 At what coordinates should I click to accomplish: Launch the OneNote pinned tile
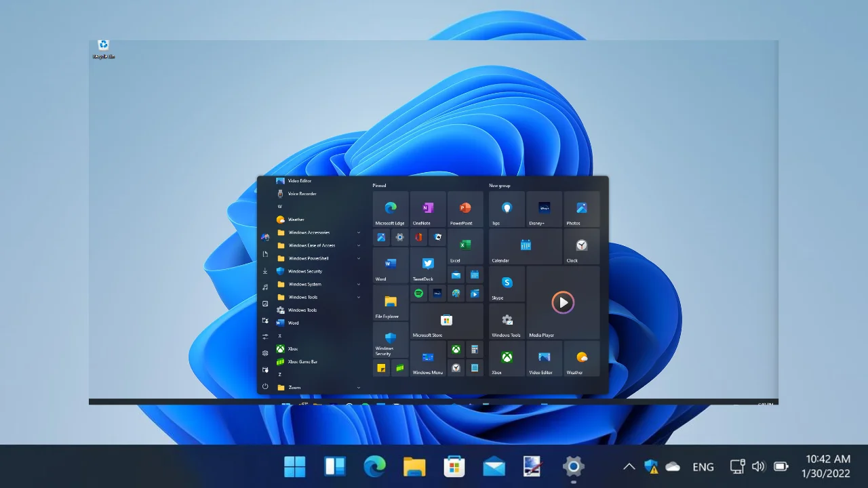click(x=428, y=209)
